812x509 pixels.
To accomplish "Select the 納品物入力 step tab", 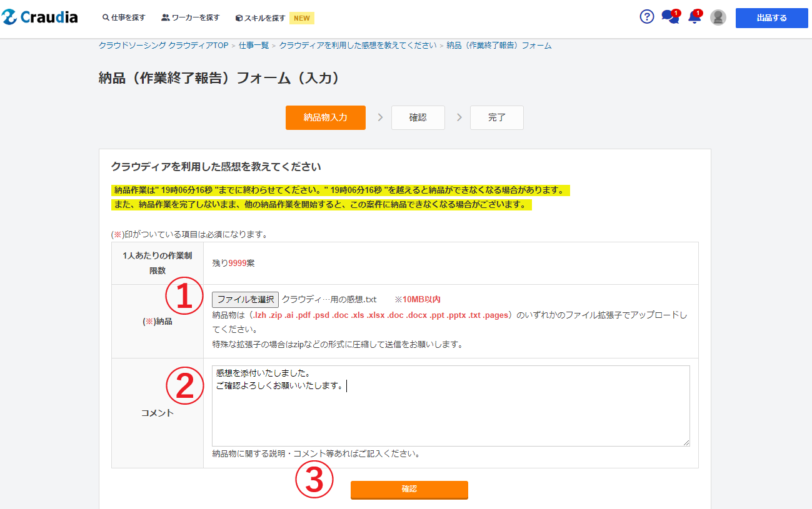I will click(x=325, y=117).
